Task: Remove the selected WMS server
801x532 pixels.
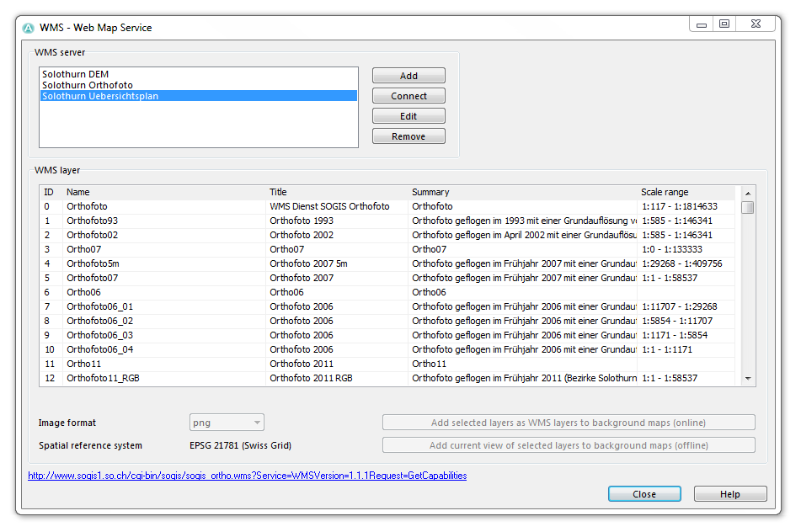Action: (x=409, y=136)
